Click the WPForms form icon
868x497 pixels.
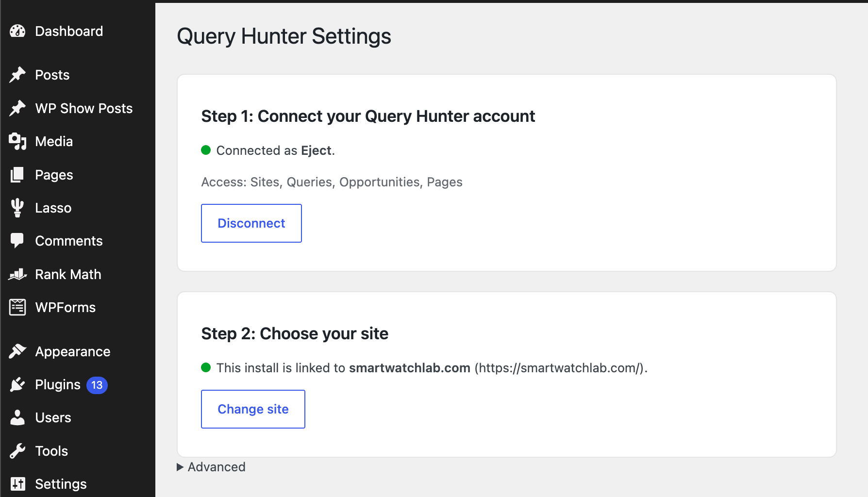coord(17,307)
